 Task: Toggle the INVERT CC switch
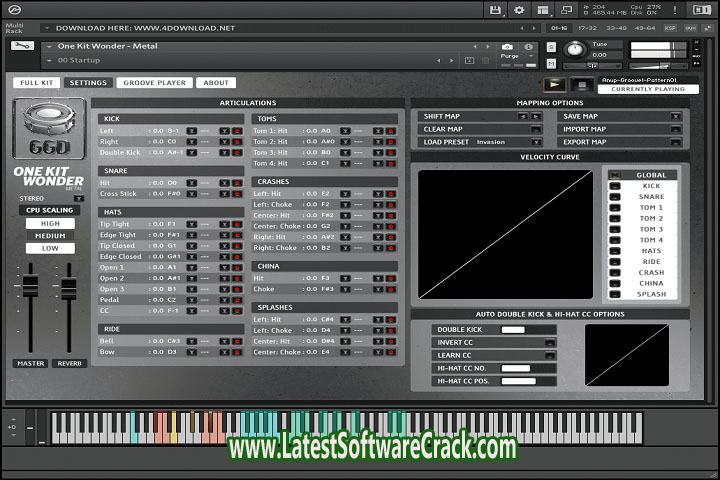click(550, 343)
